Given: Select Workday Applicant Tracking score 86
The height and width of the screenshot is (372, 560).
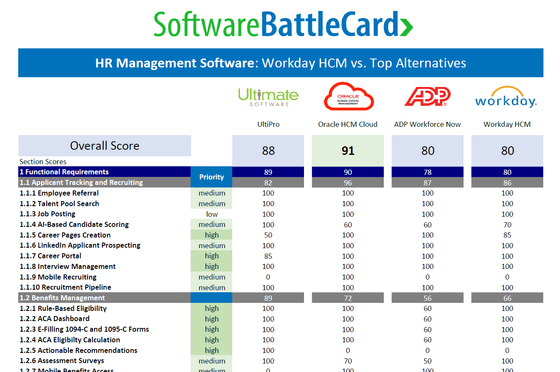Looking at the screenshot, I should click(507, 183).
